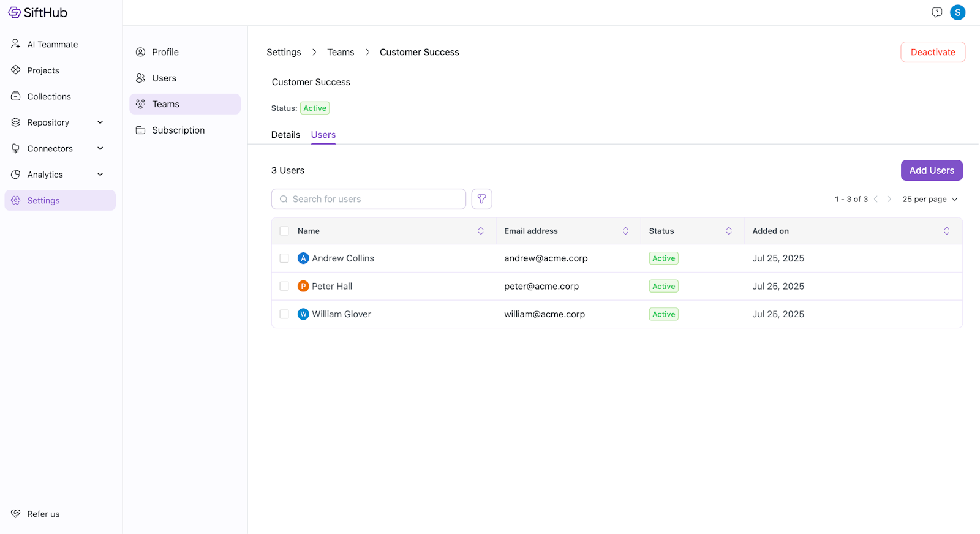Click the red Deactivate button
Viewport: 980px width, 534px height.
(932, 52)
